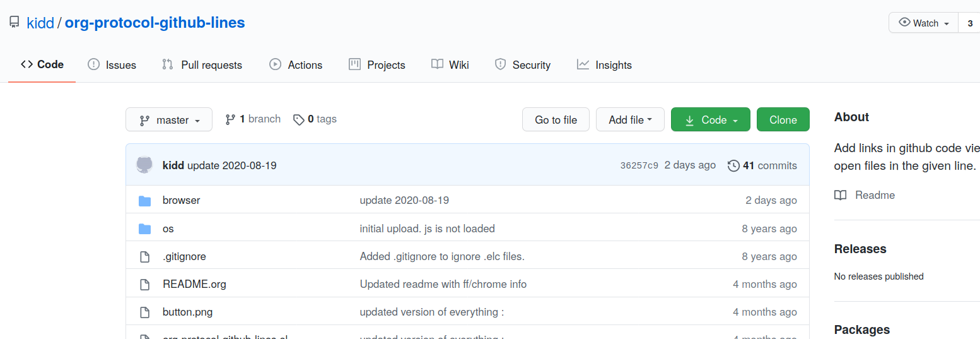
Task: Open the kidd owner profile link
Action: click(40, 23)
